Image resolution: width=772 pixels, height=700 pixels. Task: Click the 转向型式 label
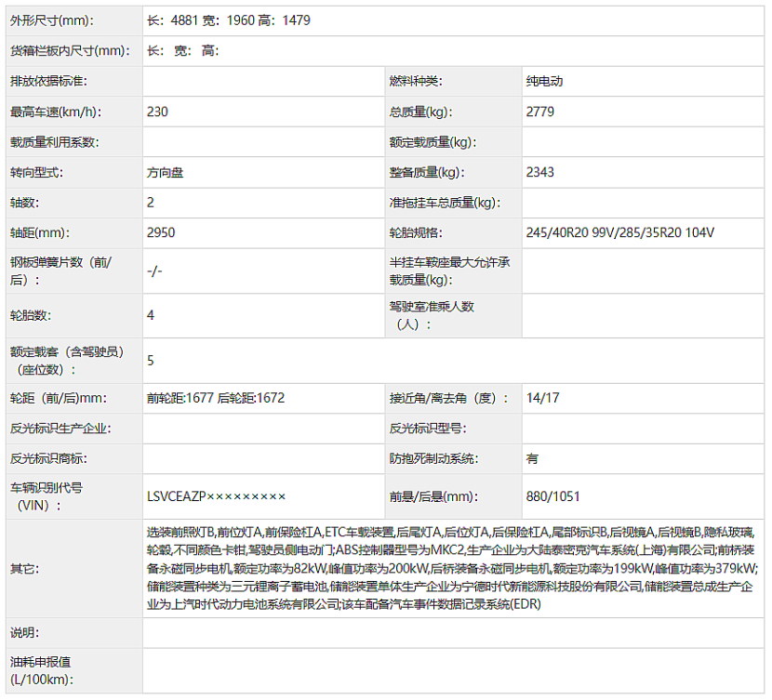pos(36,173)
